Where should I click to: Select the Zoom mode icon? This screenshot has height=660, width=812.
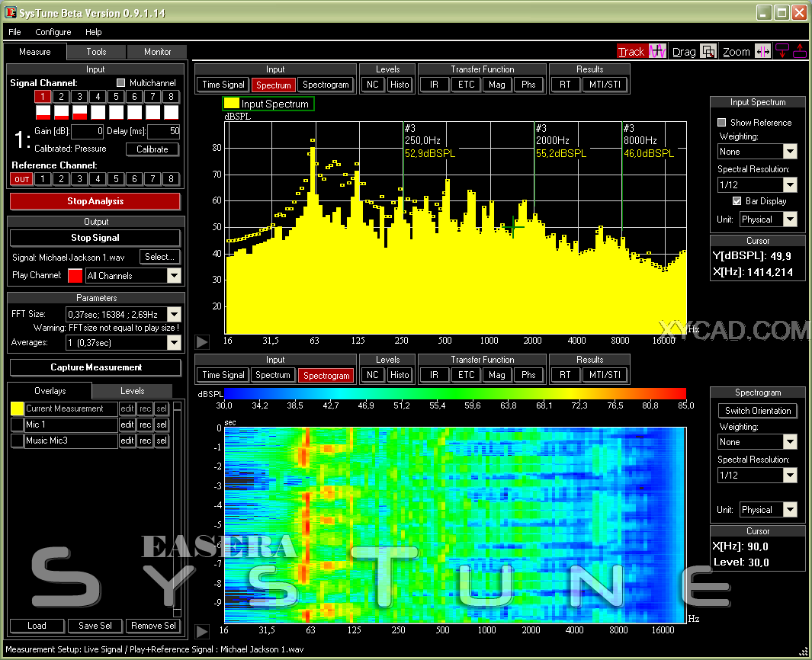[762, 51]
